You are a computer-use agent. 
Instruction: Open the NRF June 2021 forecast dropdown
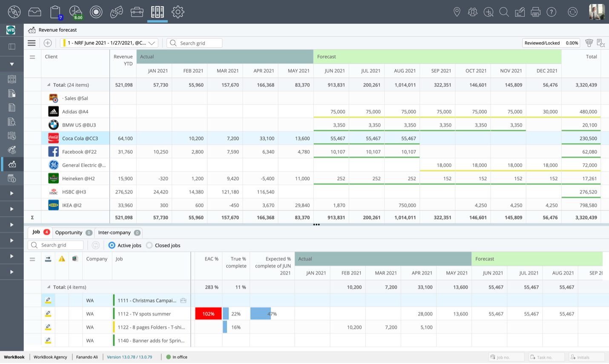[x=109, y=43]
